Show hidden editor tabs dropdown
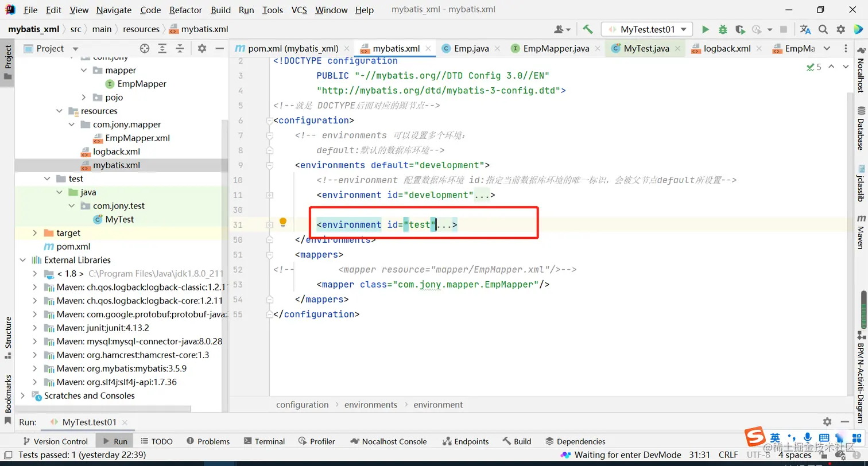This screenshot has height=466, width=868. [827, 49]
